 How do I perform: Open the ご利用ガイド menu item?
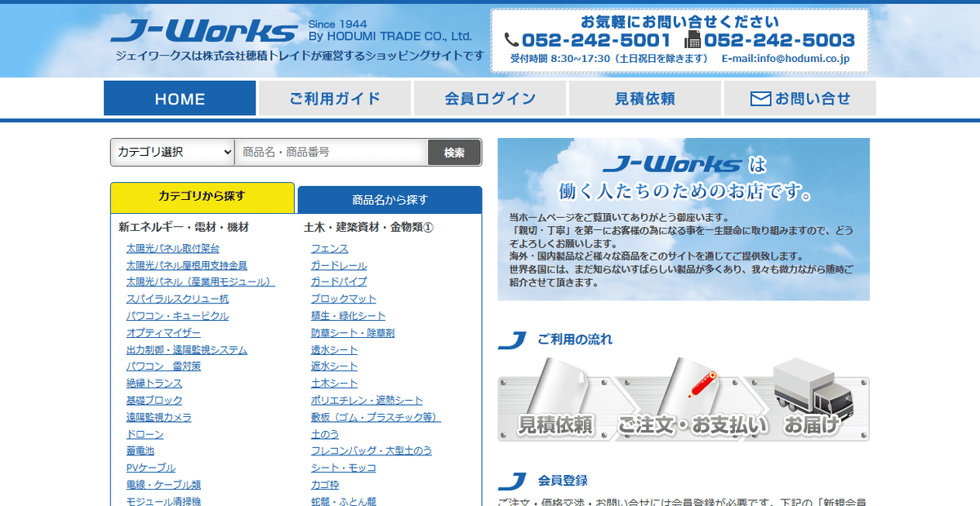pos(334,98)
